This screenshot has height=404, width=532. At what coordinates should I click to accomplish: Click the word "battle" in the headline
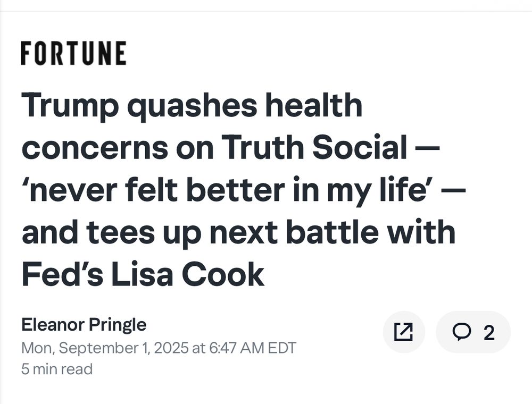pos(342,233)
